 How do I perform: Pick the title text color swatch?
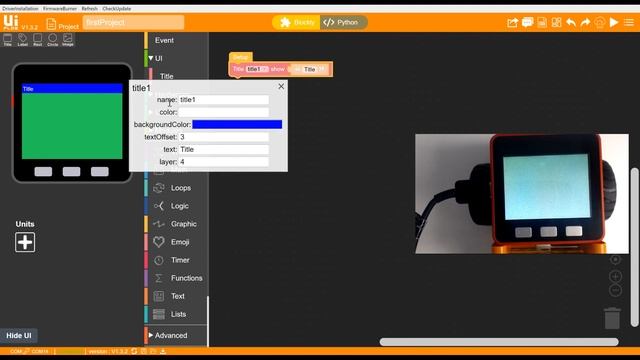[224, 112]
